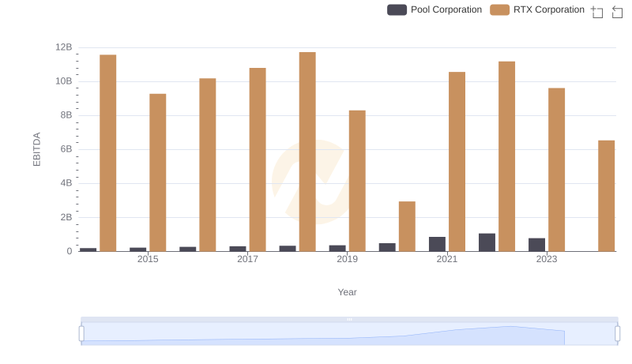Image resolution: width=632 pixels, height=364 pixels.
Task: Select Pool Corporation bar for 2021
Action: coord(438,244)
